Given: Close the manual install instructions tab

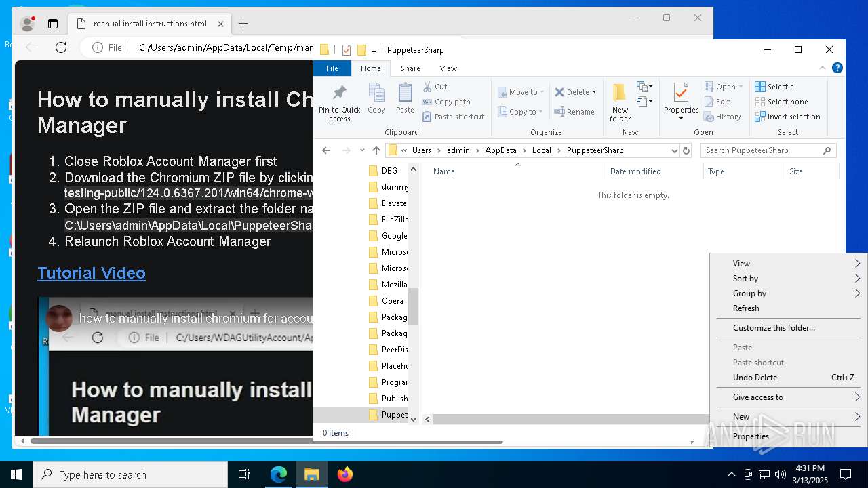Looking at the screenshot, I should [x=220, y=24].
